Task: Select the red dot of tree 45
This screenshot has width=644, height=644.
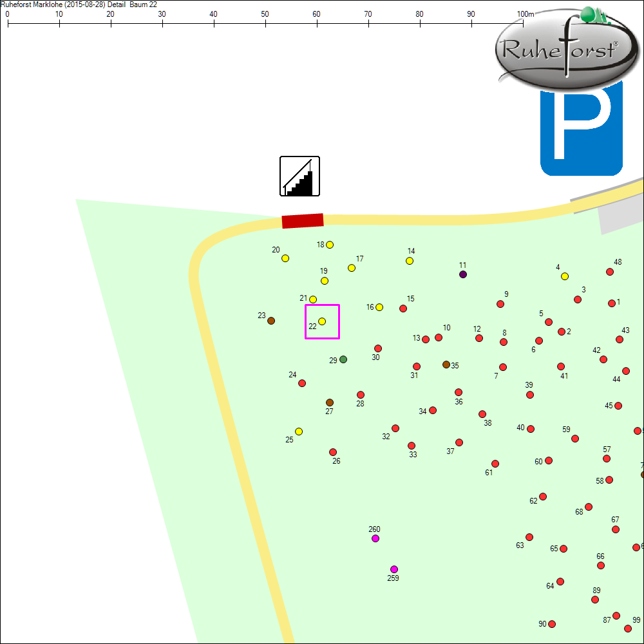Action: [618, 406]
